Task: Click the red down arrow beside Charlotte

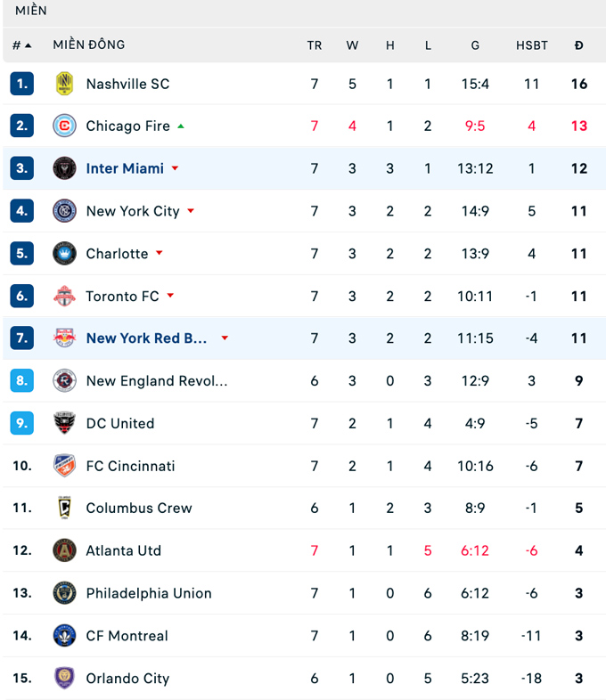Action: (x=160, y=253)
